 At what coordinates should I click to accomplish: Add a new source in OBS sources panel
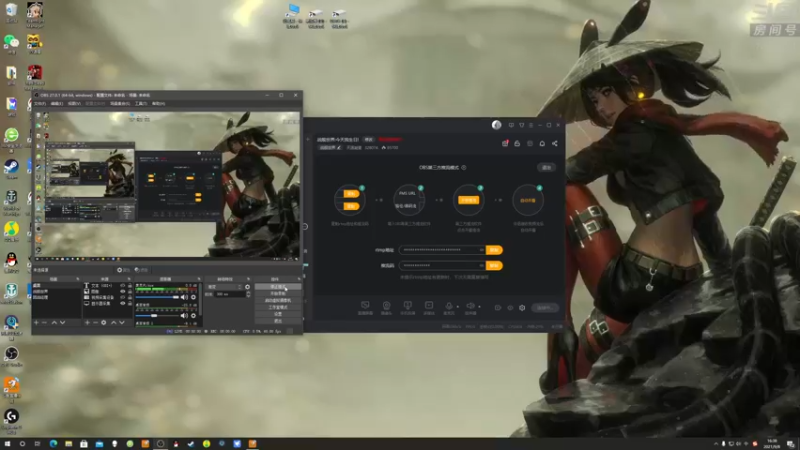coord(87,322)
